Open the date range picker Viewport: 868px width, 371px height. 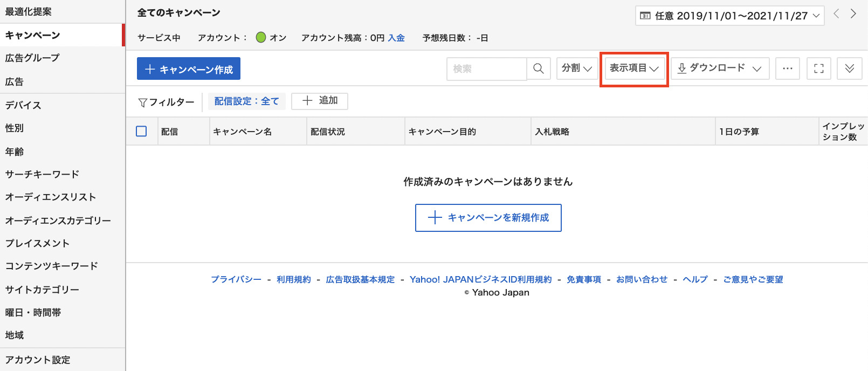point(730,16)
